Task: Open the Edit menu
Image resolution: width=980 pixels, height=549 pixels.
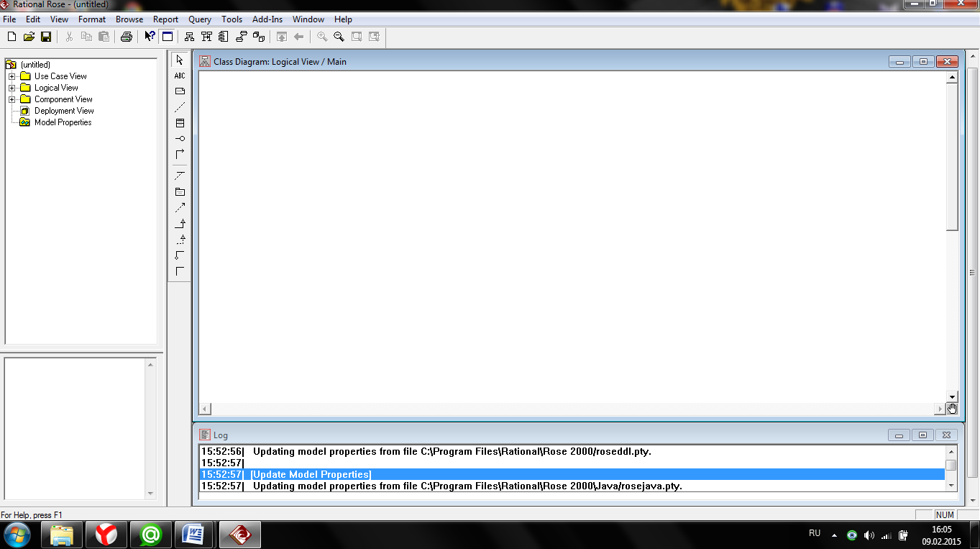Action: pos(33,19)
